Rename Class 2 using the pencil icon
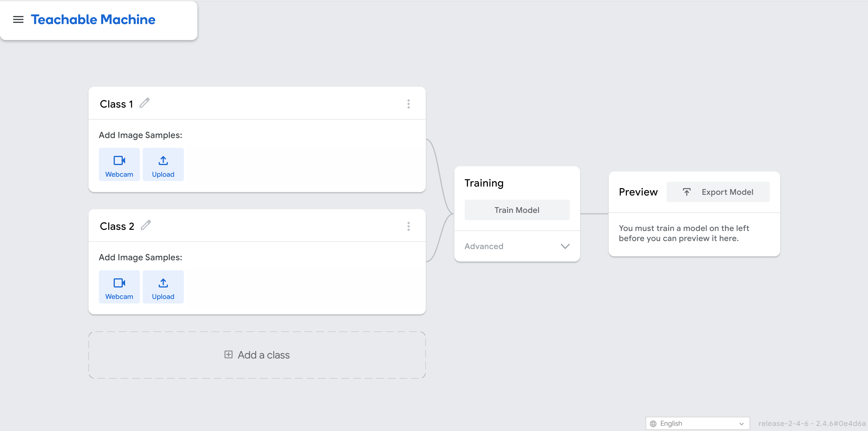This screenshot has height=431, width=868. (x=146, y=225)
